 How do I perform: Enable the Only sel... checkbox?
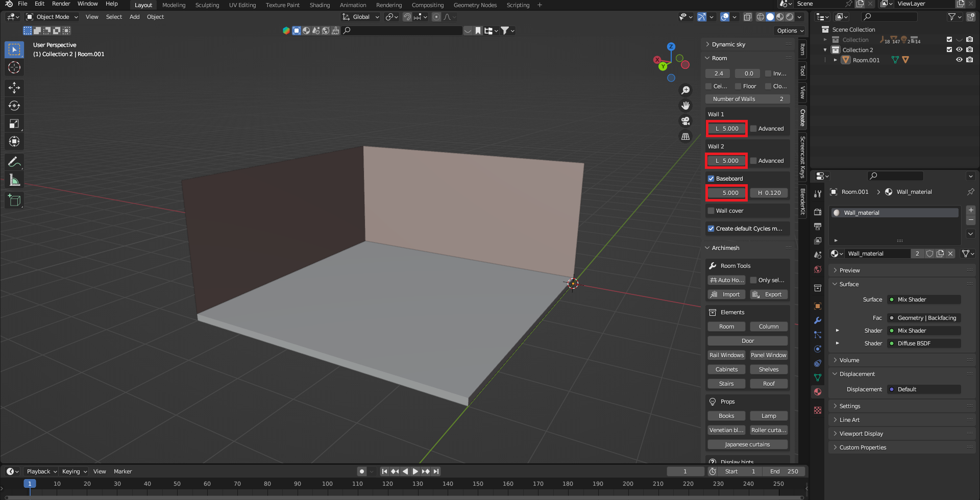pyautogui.click(x=753, y=280)
